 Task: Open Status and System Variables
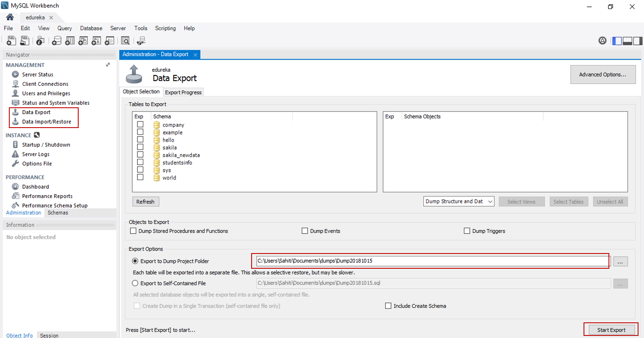pyautogui.click(x=55, y=103)
